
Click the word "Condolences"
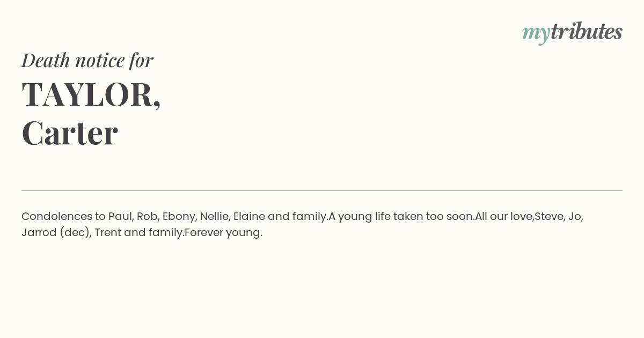[x=57, y=216]
